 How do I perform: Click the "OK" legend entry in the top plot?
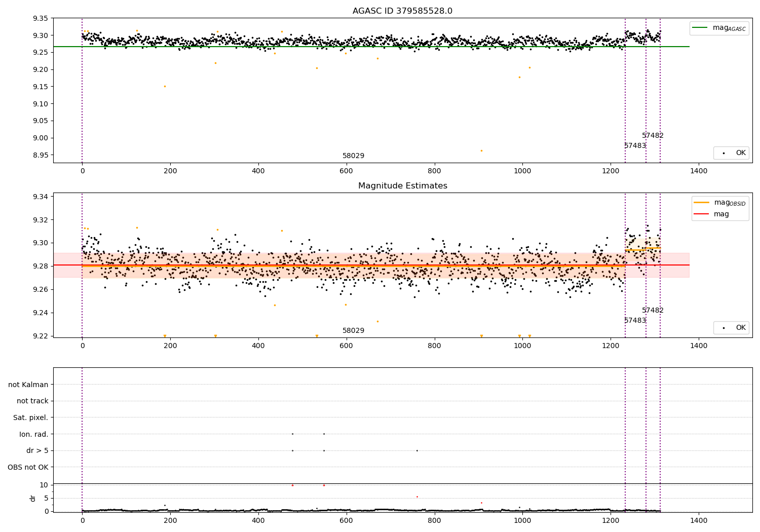click(x=741, y=153)
